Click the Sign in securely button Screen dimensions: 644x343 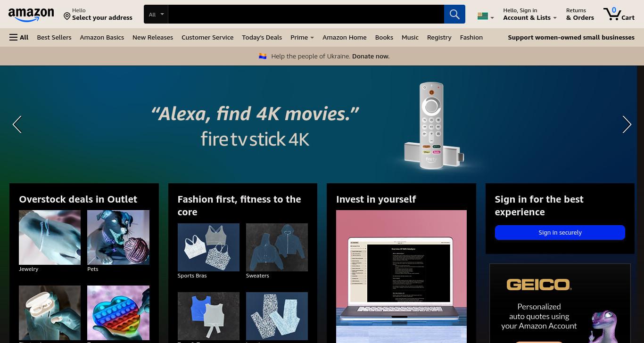coord(560,232)
